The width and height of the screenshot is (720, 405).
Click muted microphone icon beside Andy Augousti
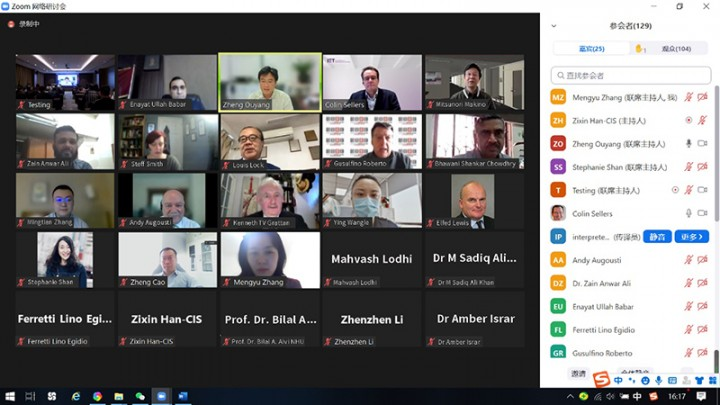[688, 260]
